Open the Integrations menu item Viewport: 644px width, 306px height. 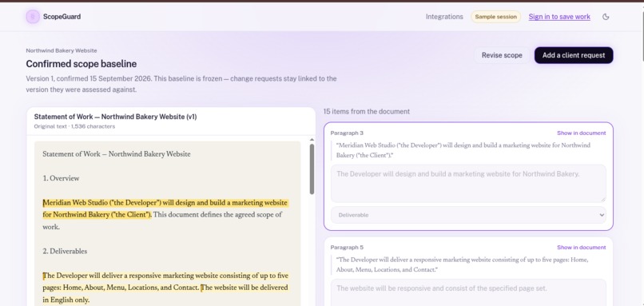pos(444,17)
